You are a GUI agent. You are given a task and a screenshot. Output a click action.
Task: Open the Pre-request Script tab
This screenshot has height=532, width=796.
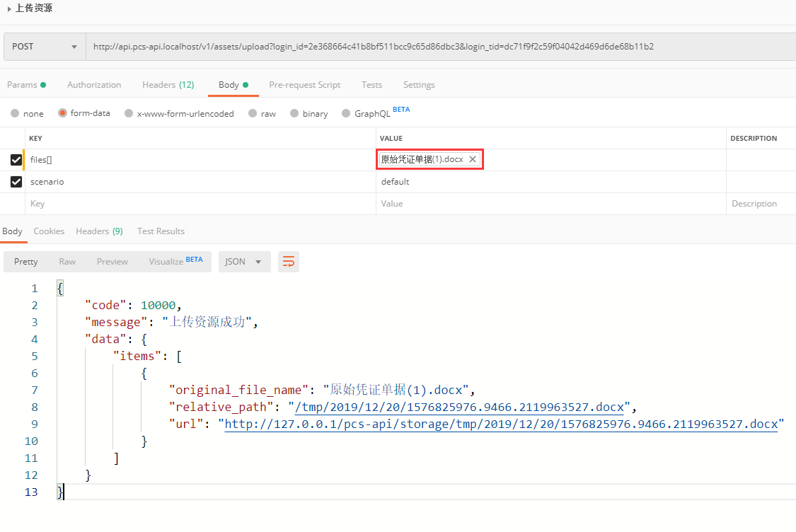pyautogui.click(x=304, y=85)
